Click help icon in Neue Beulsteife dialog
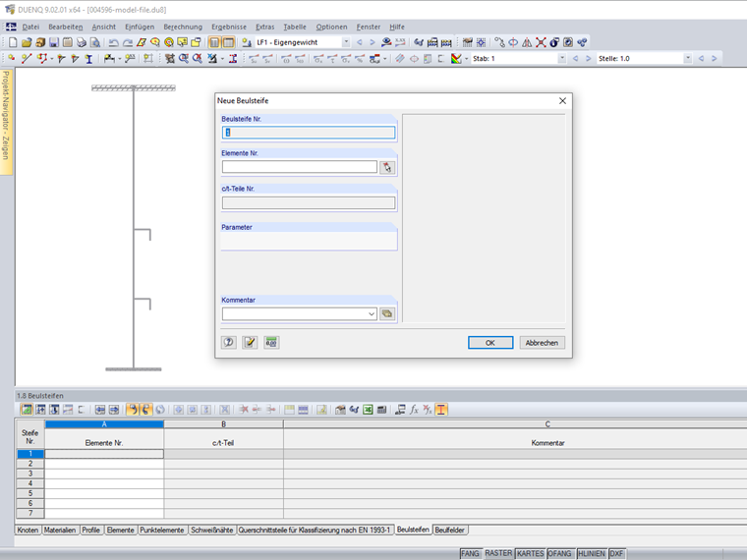The height and width of the screenshot is (560, 747). 229,342
